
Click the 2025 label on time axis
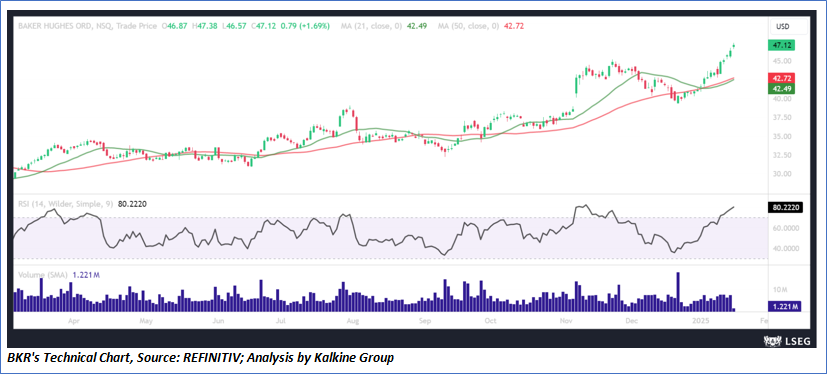point(701,320)
